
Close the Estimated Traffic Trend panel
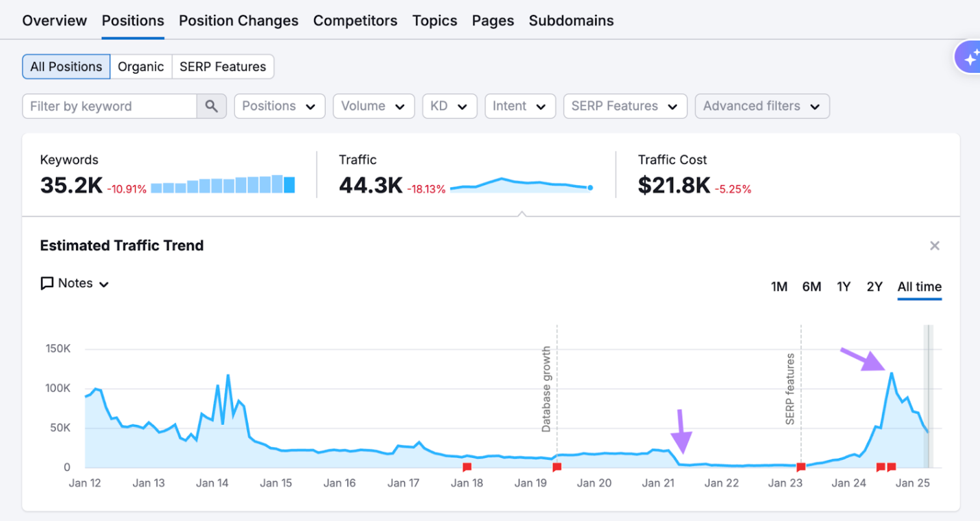(x=935, y=246)
